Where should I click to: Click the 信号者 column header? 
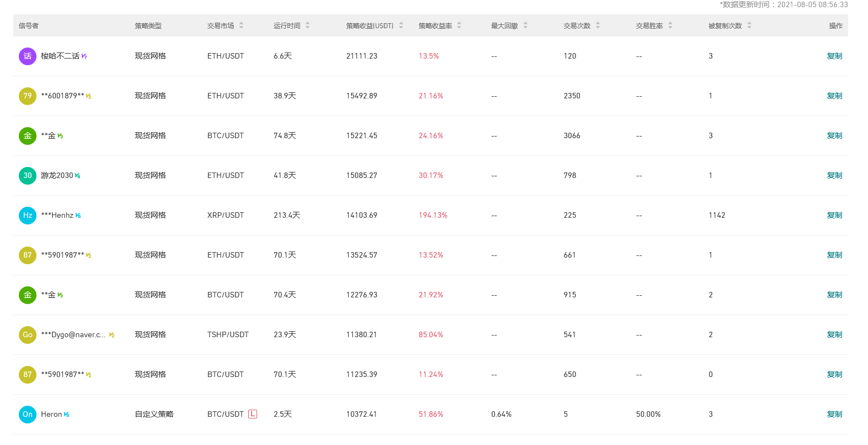29,25
